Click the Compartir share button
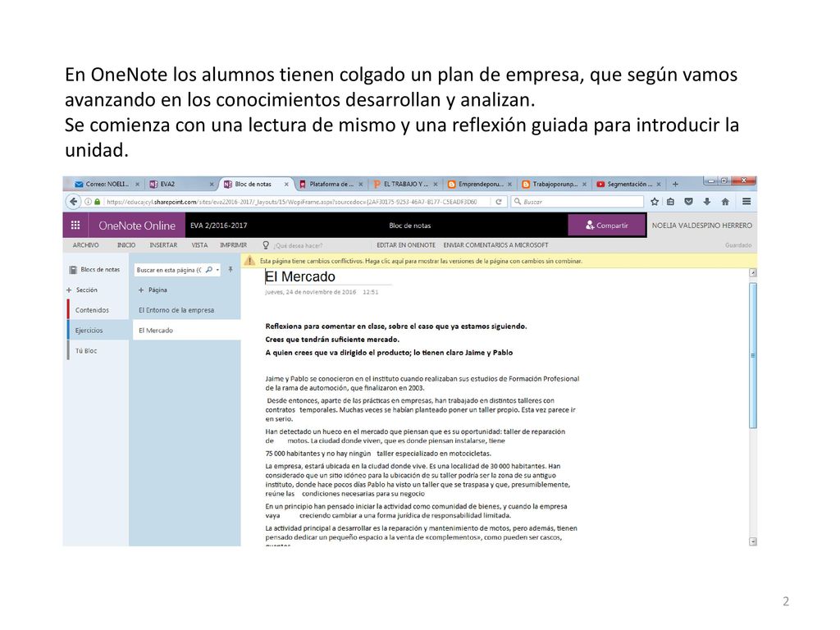This screenshot has height=630, width=840. 607,226
